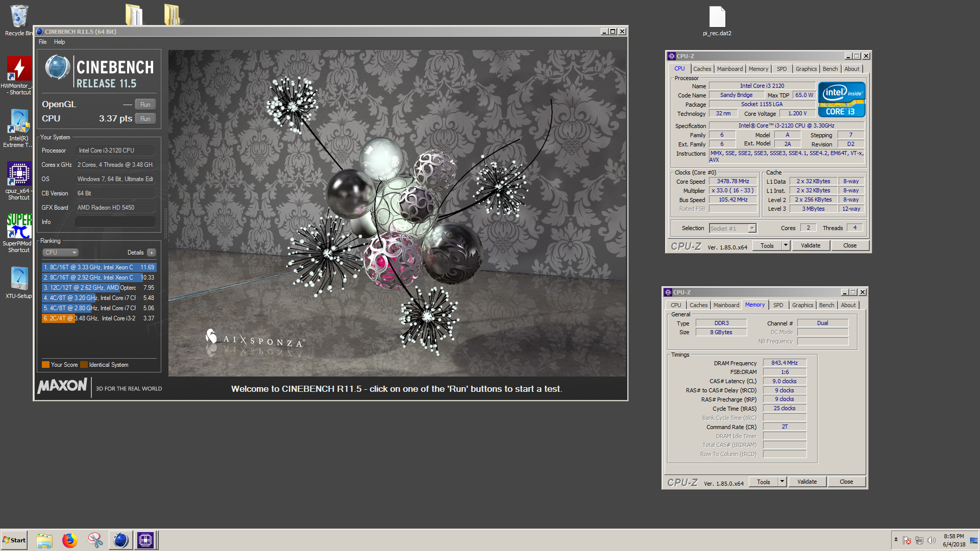Select ranking row 12C/12T AMD Opteron
Image resolution: width=980 pixels, height=551 pixels.
(x=99, y=288)
